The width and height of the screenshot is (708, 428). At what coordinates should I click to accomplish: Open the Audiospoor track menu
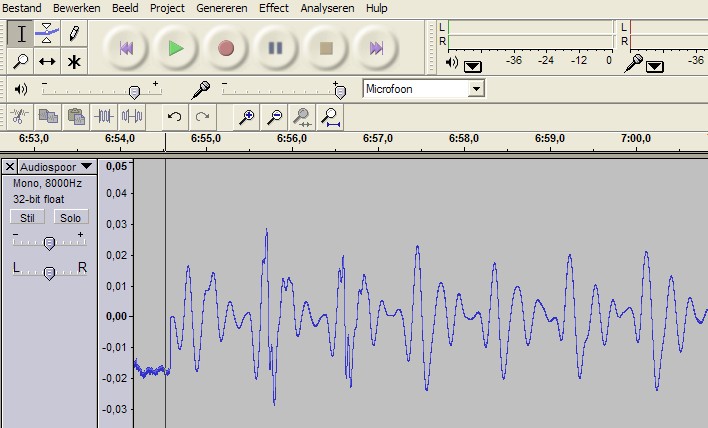[x=86, y=167]
